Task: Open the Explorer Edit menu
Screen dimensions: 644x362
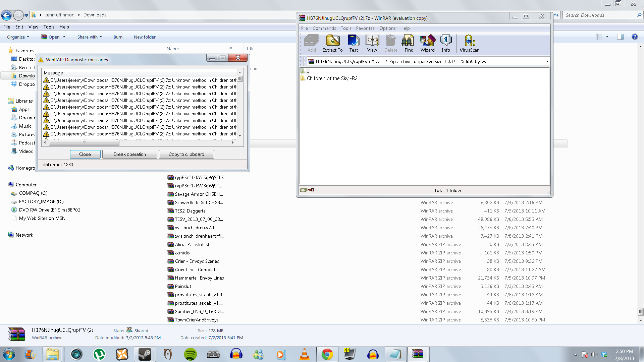Action: [x=19, y=27]
